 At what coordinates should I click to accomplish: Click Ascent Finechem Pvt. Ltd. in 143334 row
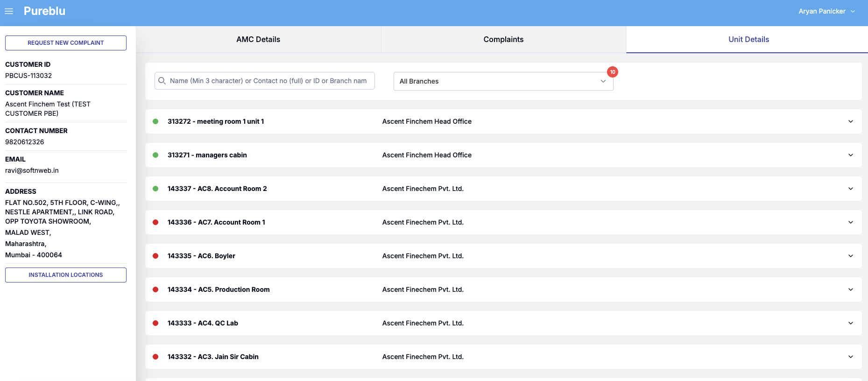click(x=423, y=289)
